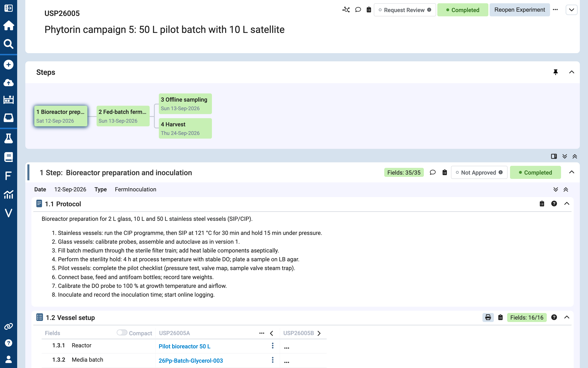Open step 1 comments speech bubble

432,172
